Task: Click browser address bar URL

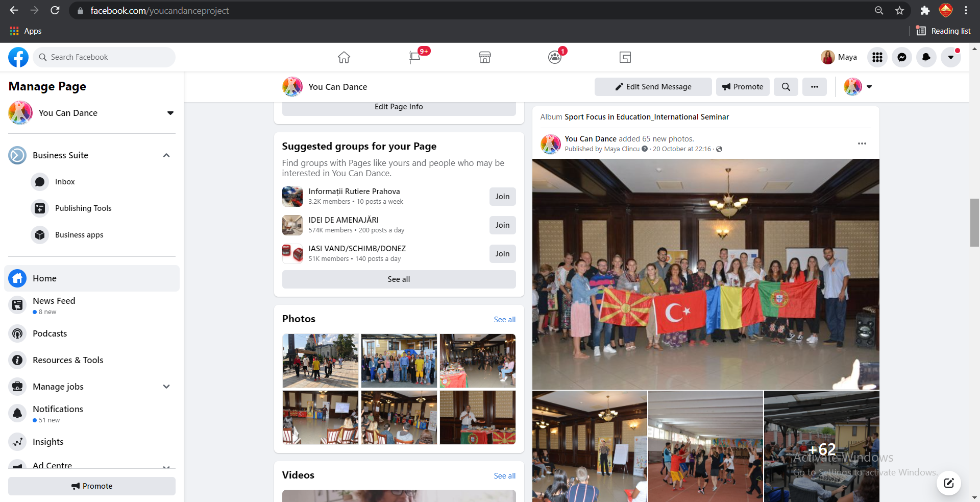Action: (x=160, y=10)
